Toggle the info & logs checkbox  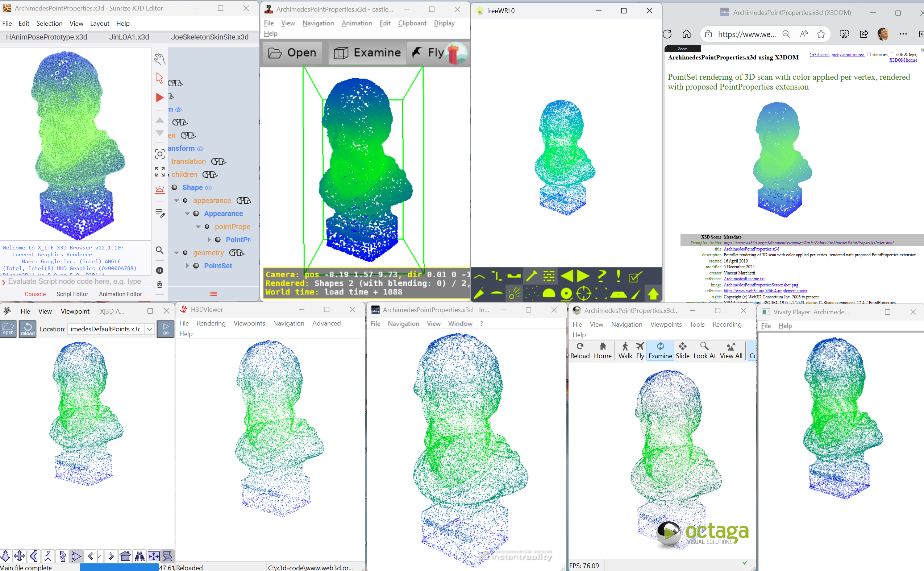coord(892,54)
